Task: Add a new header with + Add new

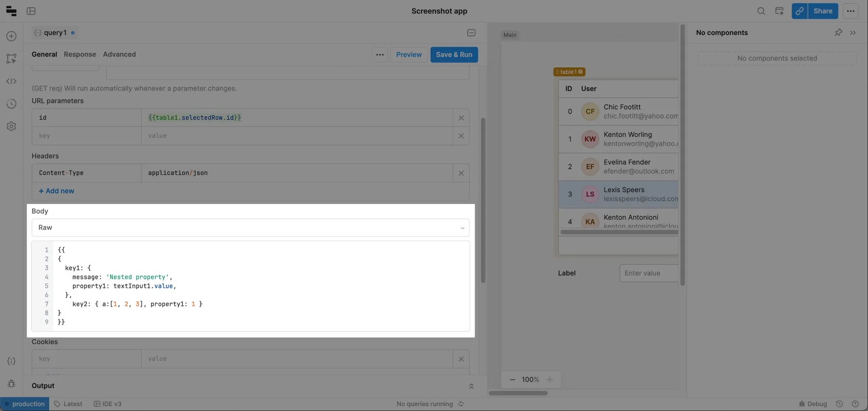Action: pos(56,191)
